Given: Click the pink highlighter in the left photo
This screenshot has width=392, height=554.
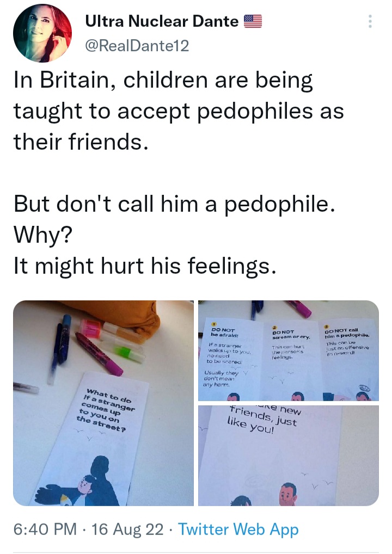Looking at the screenshot, I should [99, 354].
